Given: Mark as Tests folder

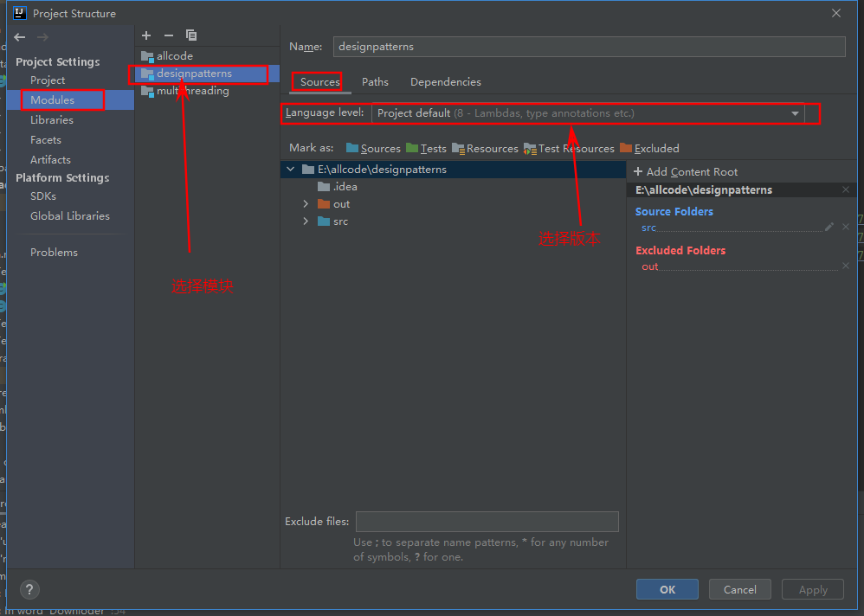Looking at the screenshot, I should coord(426,149).
